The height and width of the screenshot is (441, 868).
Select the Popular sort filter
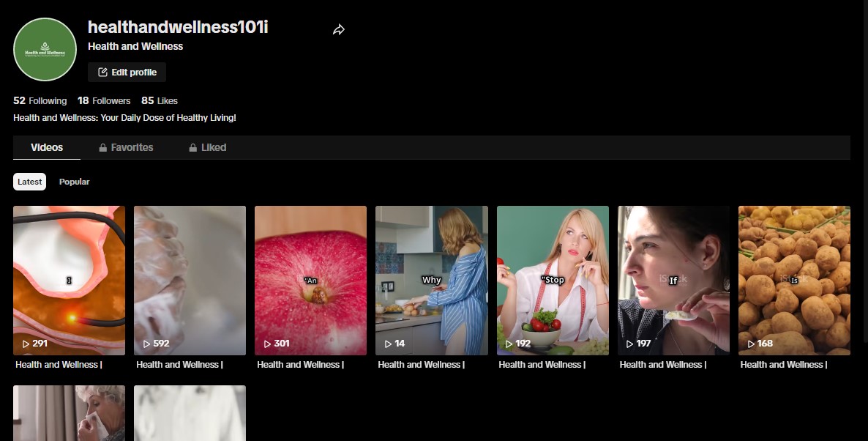(74, 182)
